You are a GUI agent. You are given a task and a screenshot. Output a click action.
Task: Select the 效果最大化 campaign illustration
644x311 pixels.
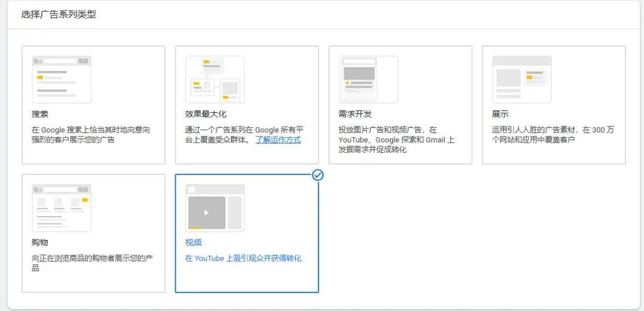point(215,79)
